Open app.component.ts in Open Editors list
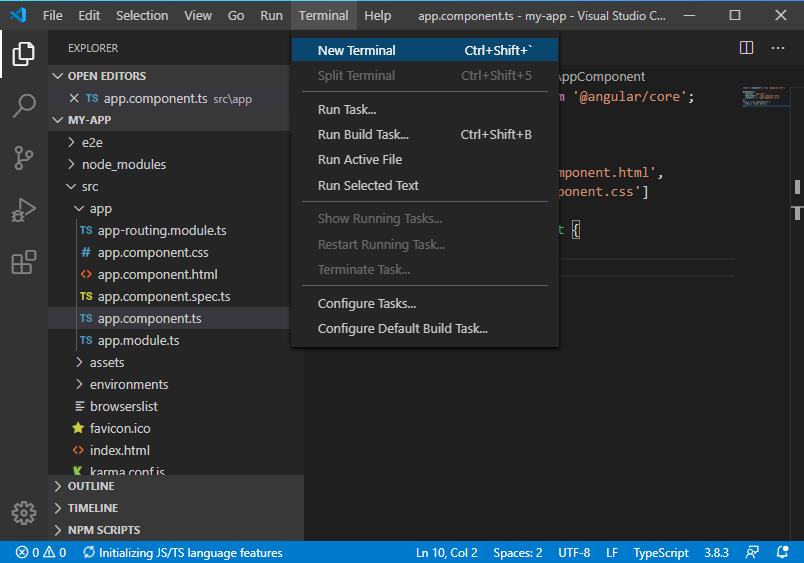 click(x=169, y=98)
